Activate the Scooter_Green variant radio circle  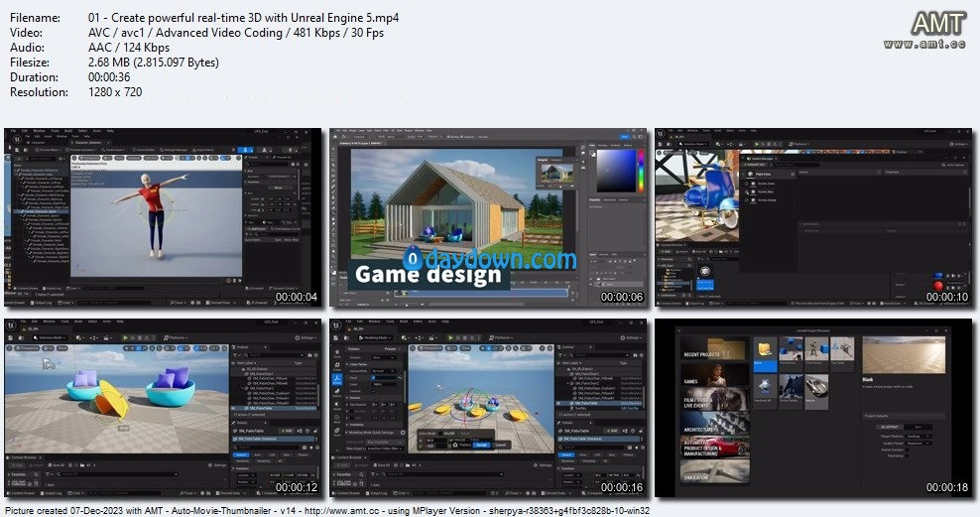click(x=746, y=184)
